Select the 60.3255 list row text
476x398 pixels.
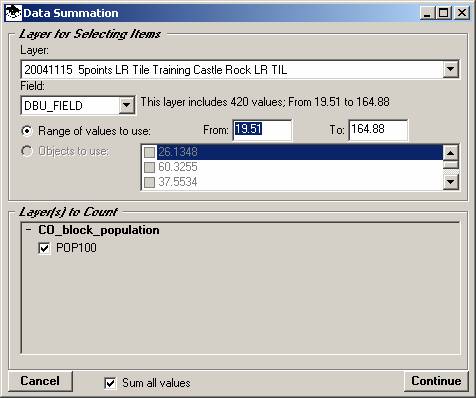[x=178, y=167]
